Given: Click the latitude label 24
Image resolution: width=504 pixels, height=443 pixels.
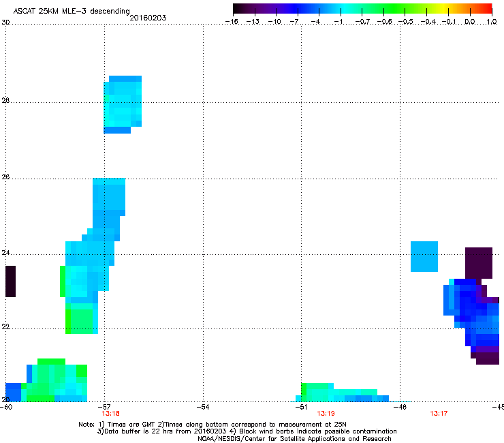Looking at the screenshot, I should (x=5, y=253).
